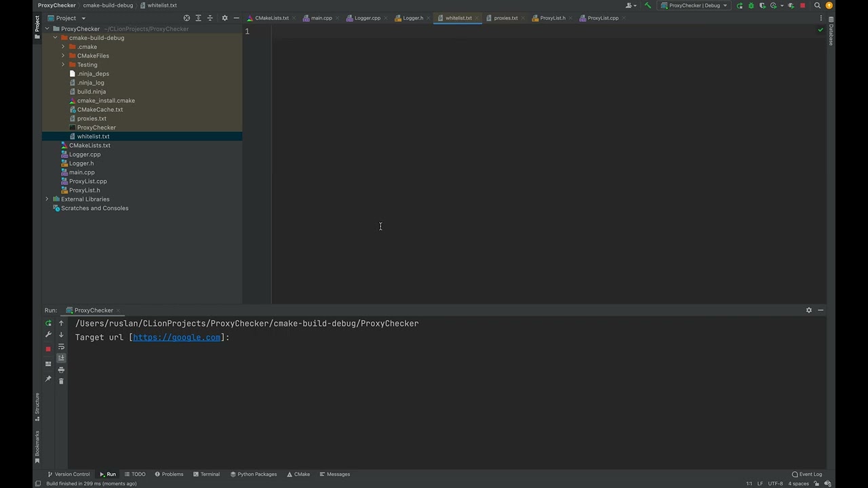The height and width of the screenshot is (488, 868).
Task: Expand the .cmake folder
Action: 63,47
